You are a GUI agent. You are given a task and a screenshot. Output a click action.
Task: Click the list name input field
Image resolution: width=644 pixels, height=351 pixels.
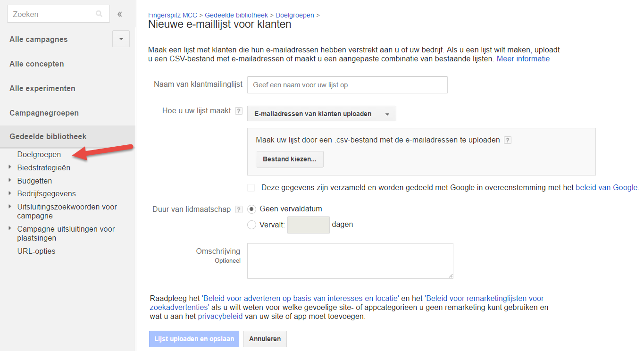[347, 85]
